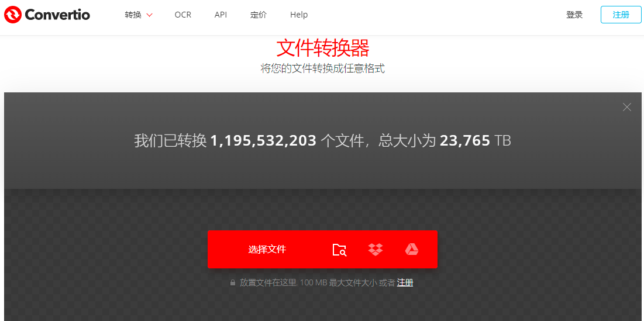Open the 定价 pricing page
The height and width of the screenshot is (321, 644).
(x=259, y=15)
